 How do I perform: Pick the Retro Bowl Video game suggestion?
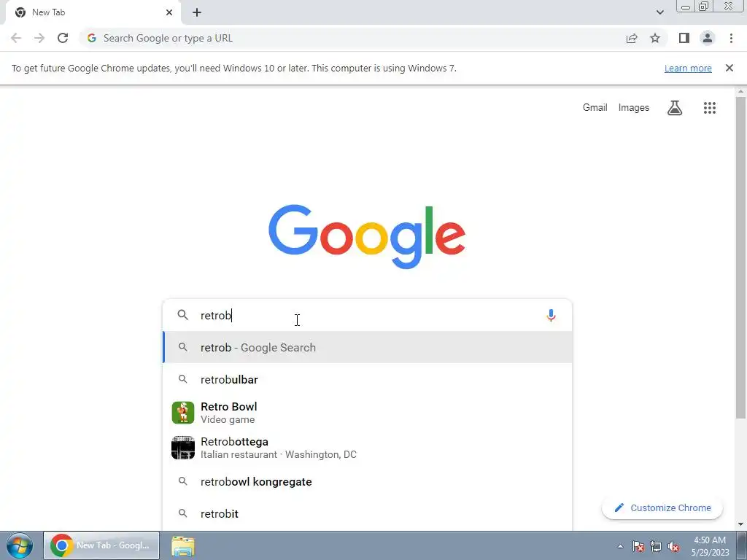click(x=368, y=413)
